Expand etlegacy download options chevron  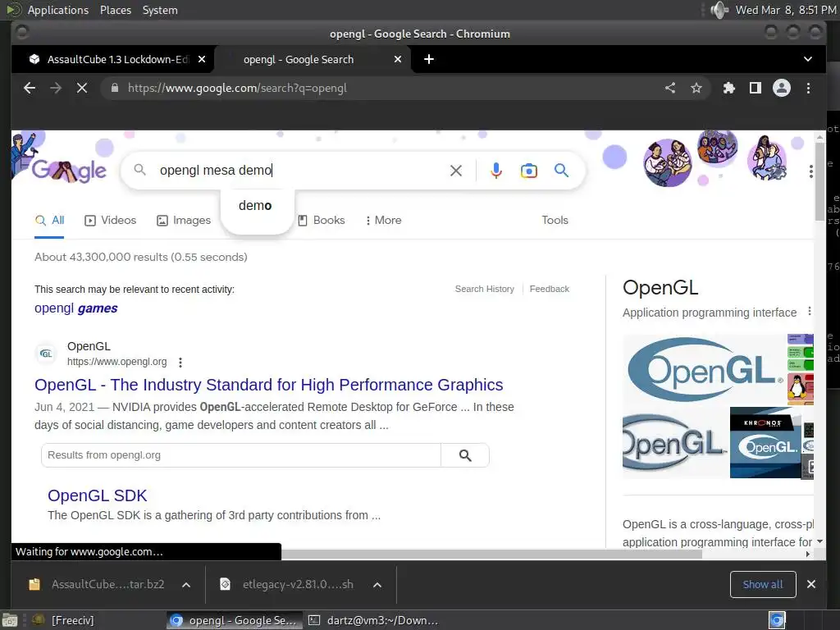377,585
